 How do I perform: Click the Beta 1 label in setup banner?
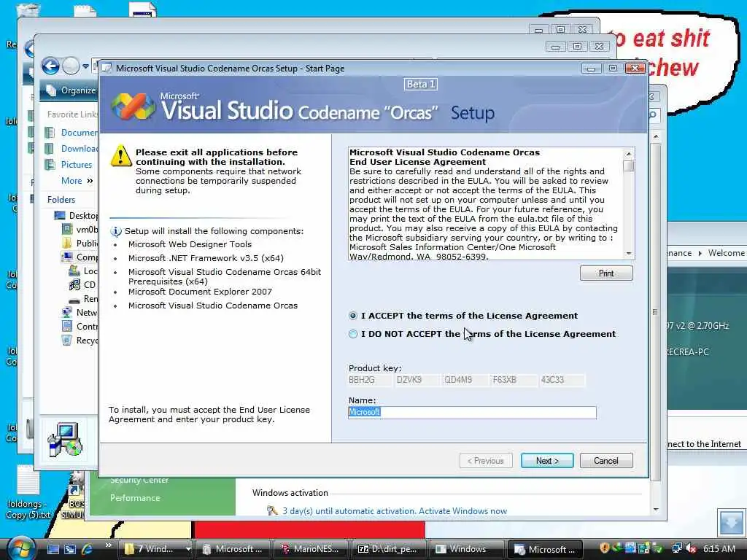pyautogui.click(x=421, y=85)
